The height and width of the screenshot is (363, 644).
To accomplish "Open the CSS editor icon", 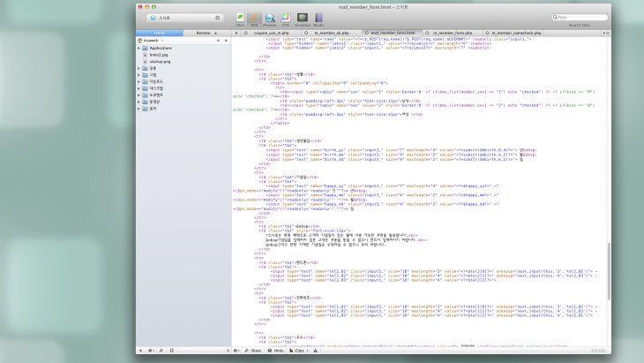I will click(x=285, y=19).
